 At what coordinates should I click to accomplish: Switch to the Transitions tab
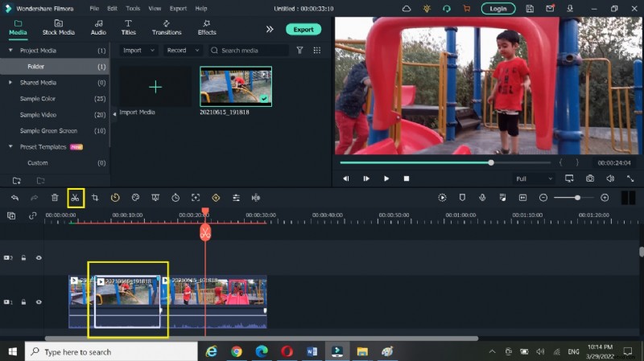pos(167,27)
